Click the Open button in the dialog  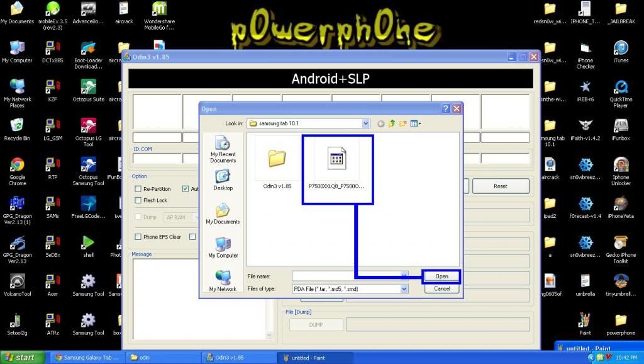tap(441, 276)
